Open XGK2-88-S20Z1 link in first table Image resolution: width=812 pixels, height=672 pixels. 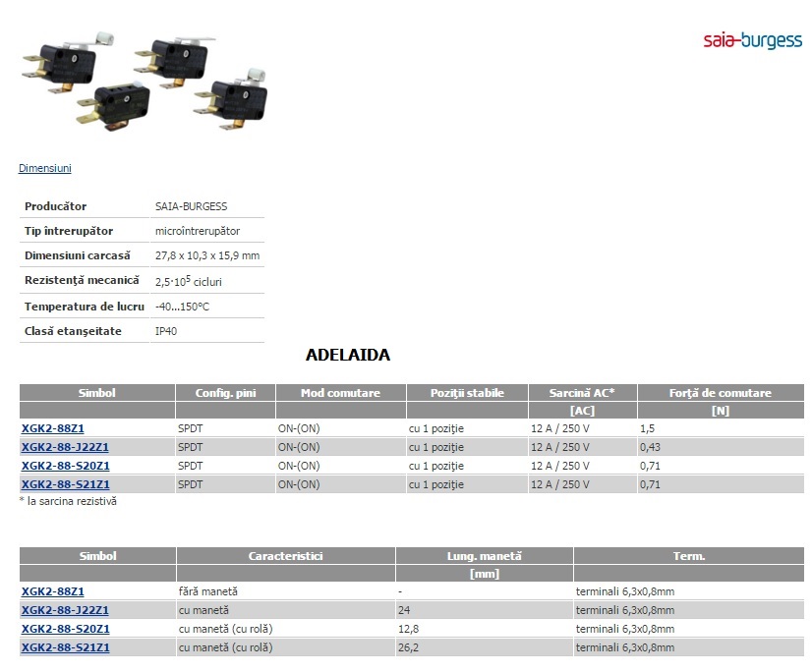65,466
